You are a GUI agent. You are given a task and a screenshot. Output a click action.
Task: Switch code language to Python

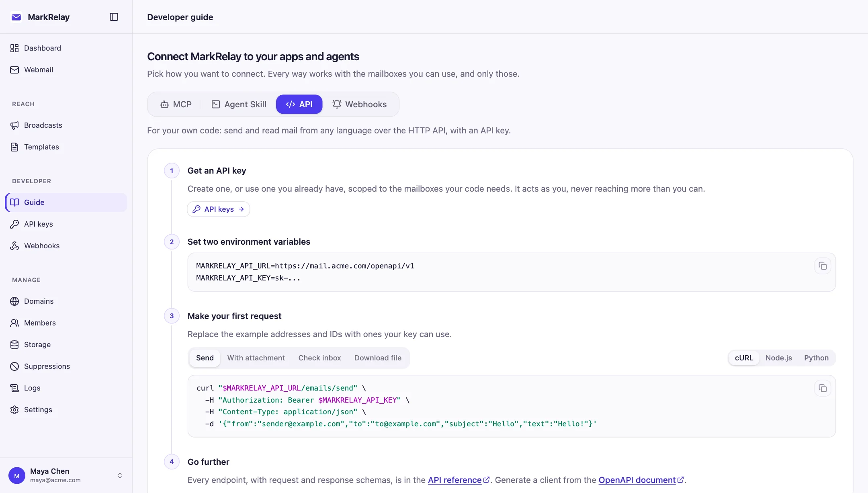tap(816, 358)
